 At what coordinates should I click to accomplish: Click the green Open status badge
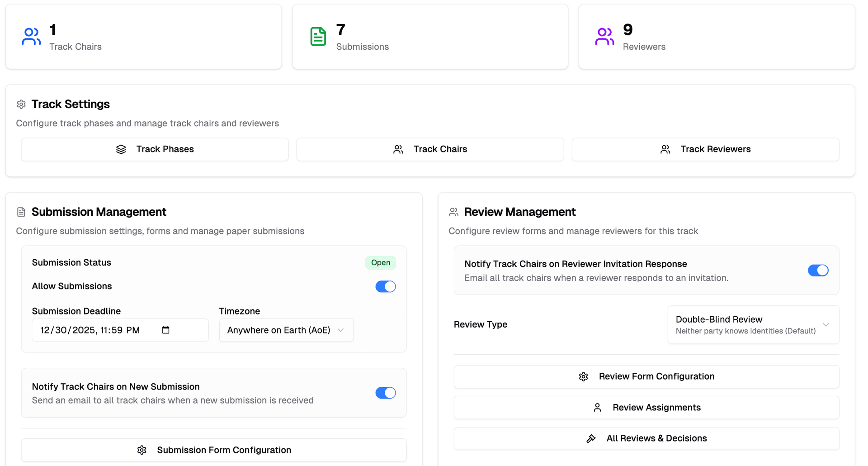[380, 262]
